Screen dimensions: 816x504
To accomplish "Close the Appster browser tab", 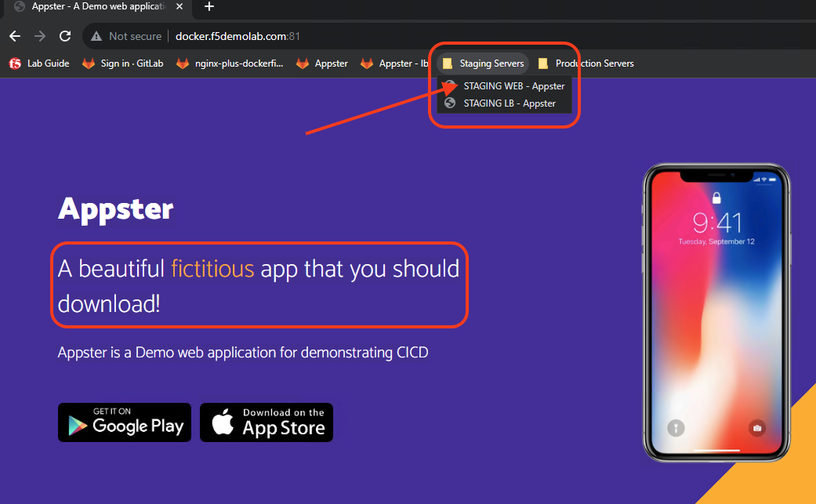I will point(179,7).
